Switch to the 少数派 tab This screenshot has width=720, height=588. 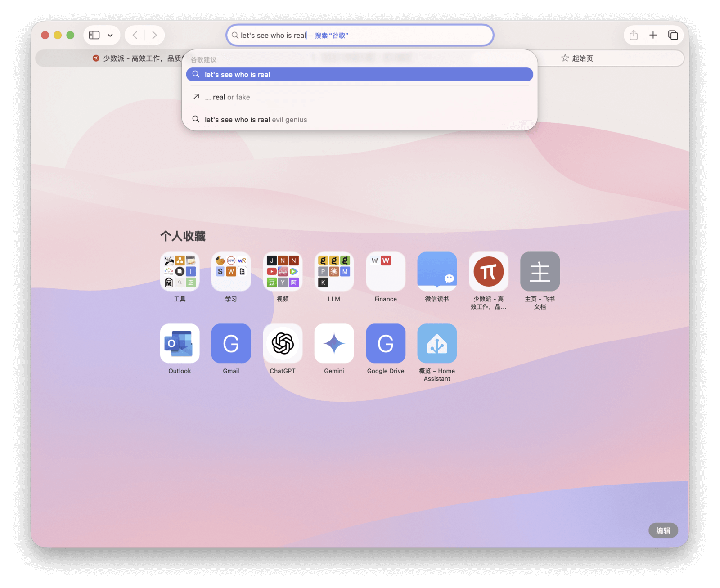(135, 58)
